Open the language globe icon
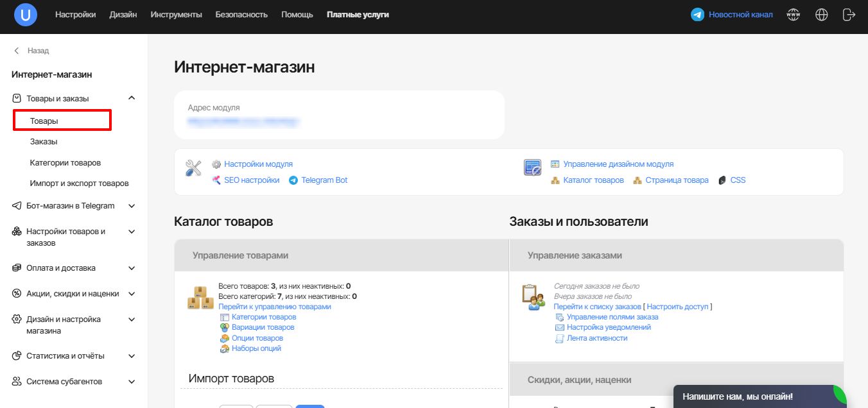Screen dimensions: 868x408 coord(822,15)
